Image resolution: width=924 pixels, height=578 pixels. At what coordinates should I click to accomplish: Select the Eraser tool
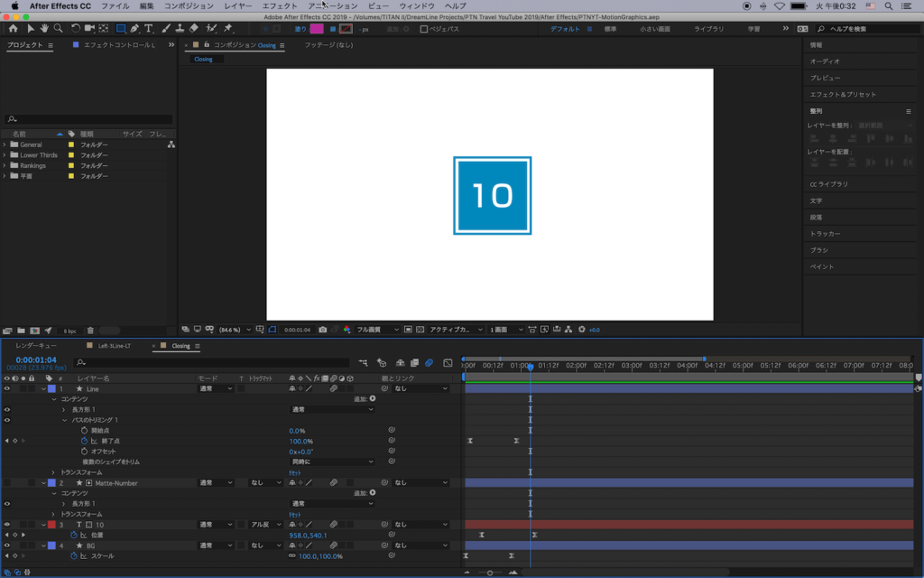click(194, 29)
